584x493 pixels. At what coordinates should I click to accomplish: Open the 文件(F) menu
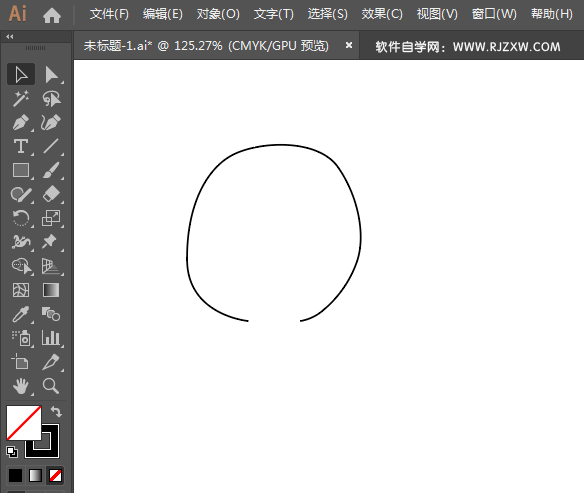pyautogui.click(x=109, y=14)
